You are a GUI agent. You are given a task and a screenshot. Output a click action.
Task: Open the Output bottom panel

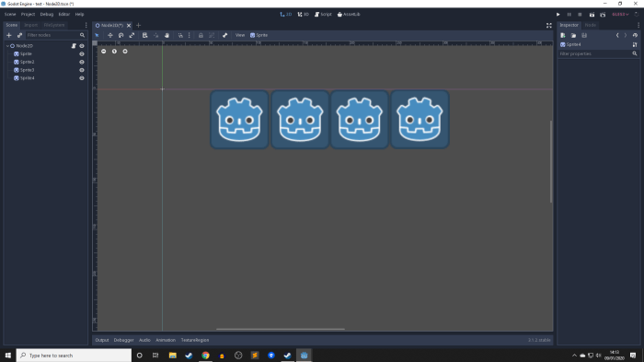[x=102, y=340]
